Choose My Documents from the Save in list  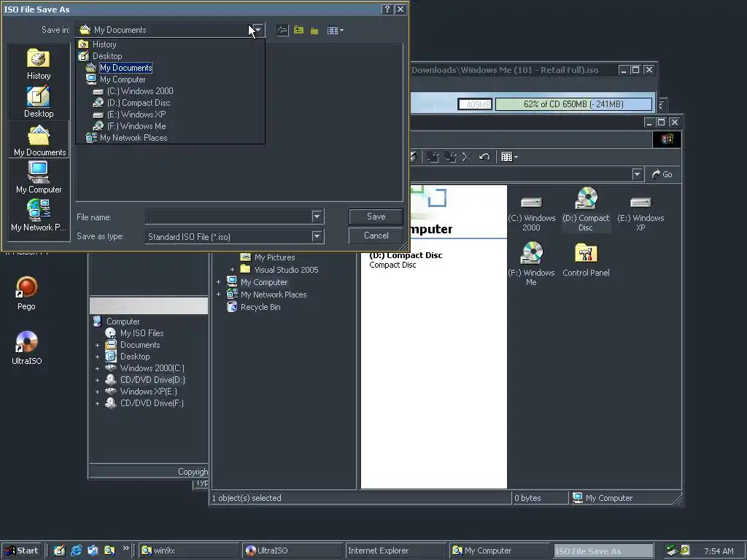(125, 68)
